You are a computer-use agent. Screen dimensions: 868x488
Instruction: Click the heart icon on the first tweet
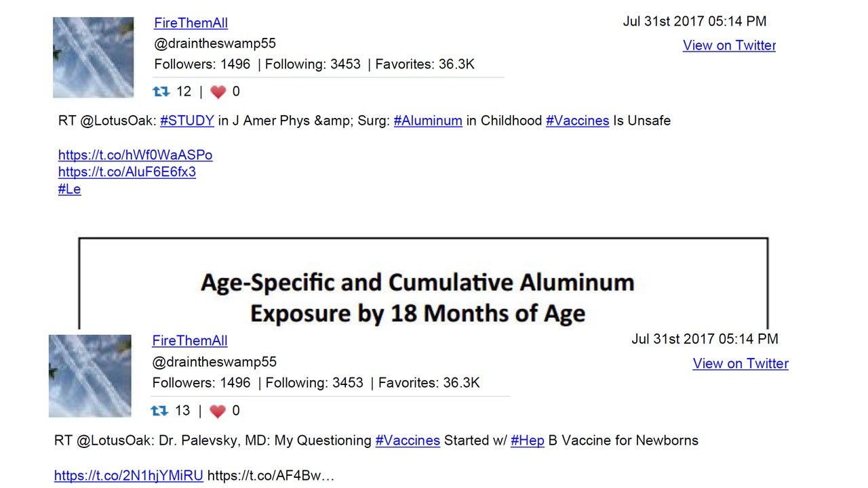218,92
